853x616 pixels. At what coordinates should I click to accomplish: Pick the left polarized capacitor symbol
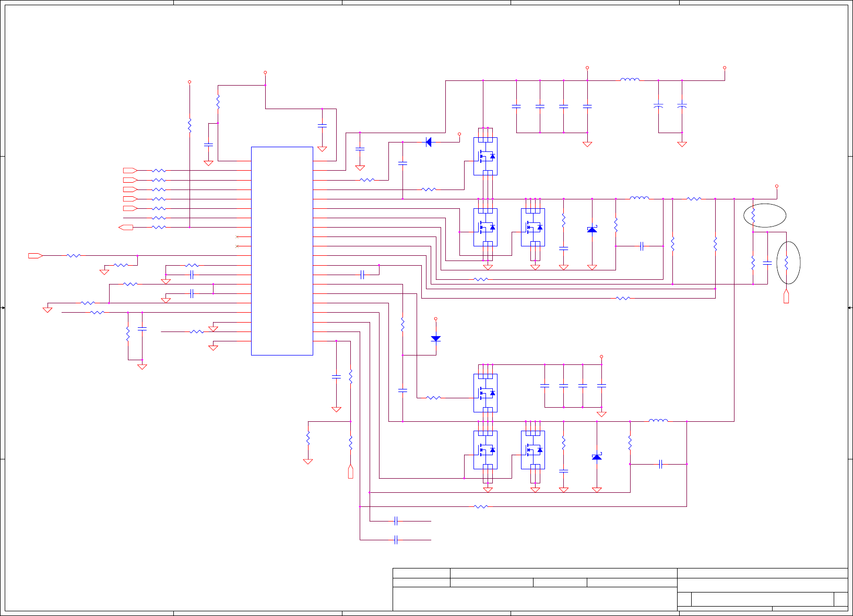click(x=658, y=106)
